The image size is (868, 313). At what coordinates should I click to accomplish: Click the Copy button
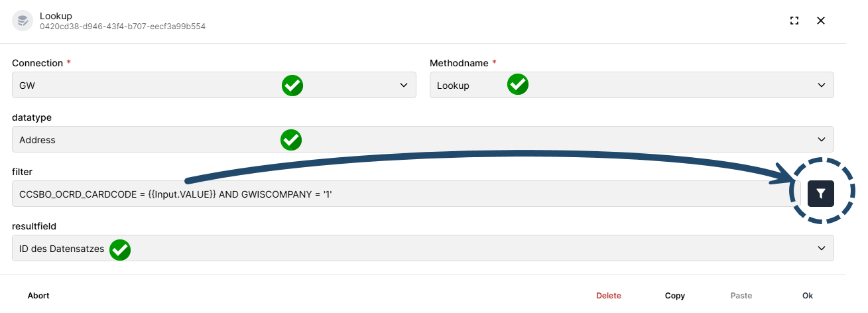pos(675,296)
